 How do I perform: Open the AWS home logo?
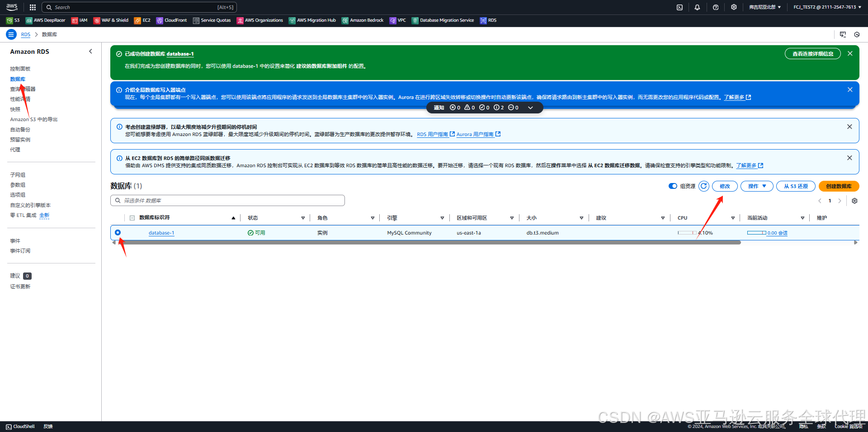pyautogui.click(x=12, y=7)
